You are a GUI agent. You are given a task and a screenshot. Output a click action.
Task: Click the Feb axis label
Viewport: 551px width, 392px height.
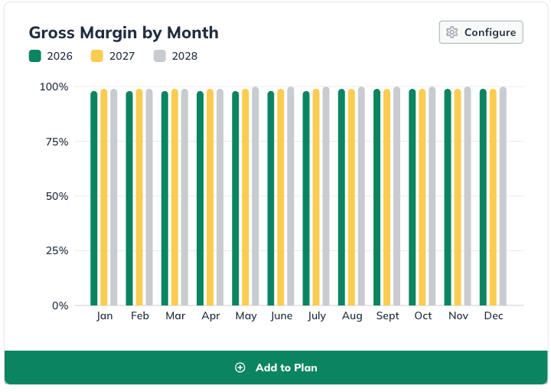140,315
